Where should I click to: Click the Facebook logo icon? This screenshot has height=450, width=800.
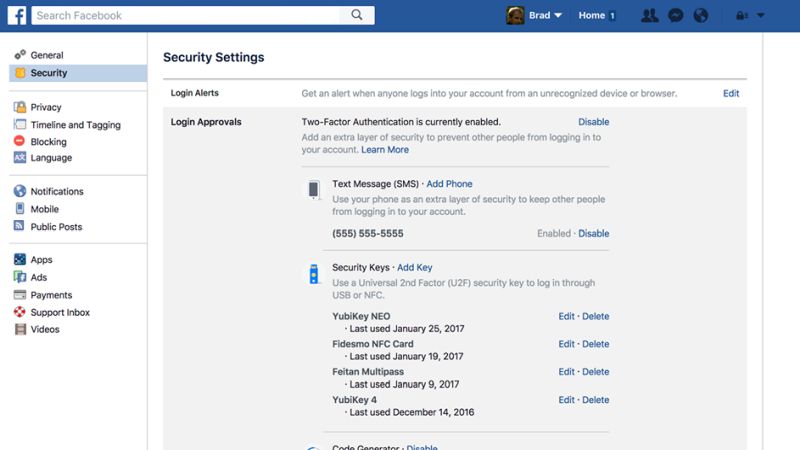click(17, 15)
